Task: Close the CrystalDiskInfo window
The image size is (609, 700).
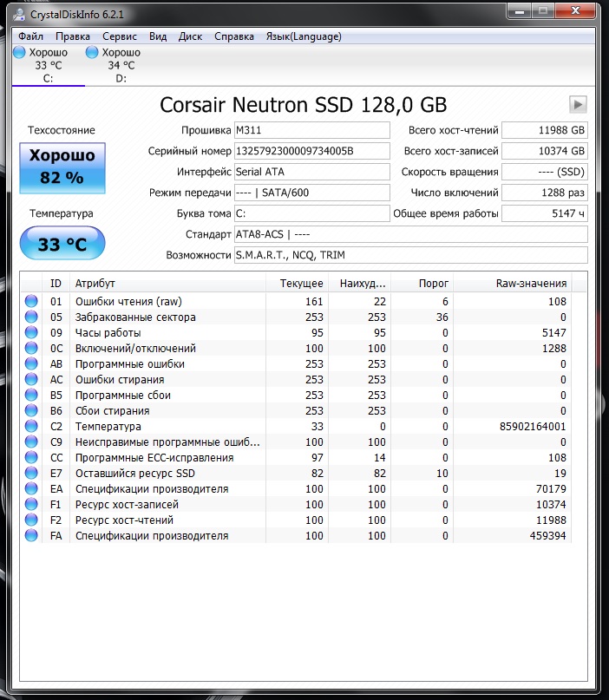Action: tap(575, 11)
